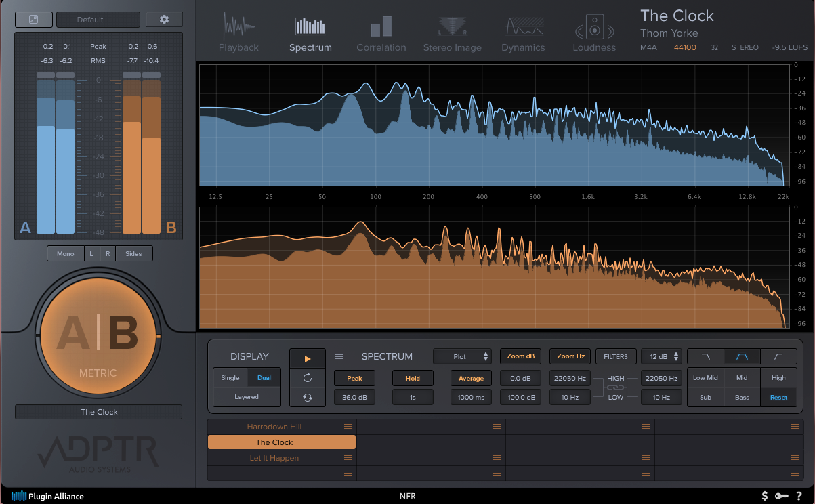The height and width of the screenshot is (504, 815).
Task: Open the Let It Happen slot menu icon
Action: 348,458
